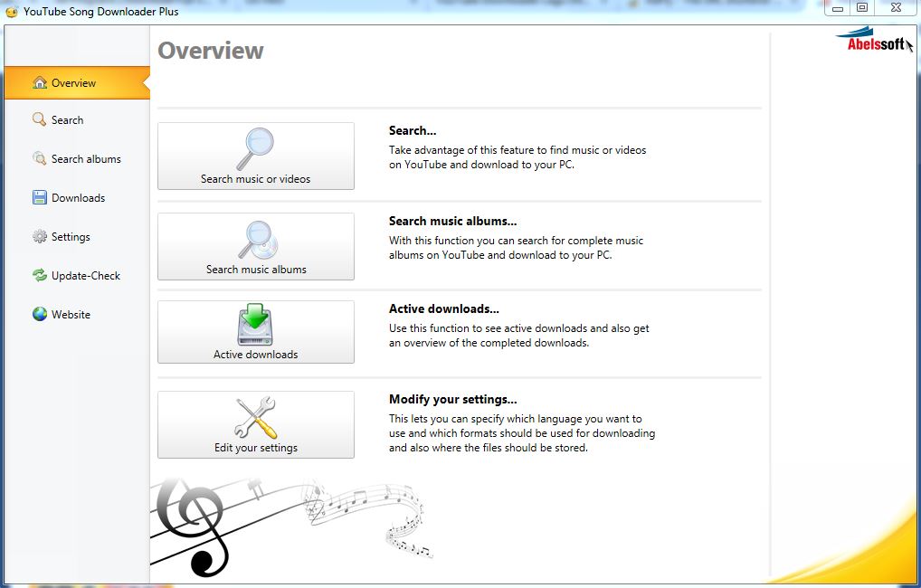The image size is (921, 588).
Task: Click the "YouTube Song Downloader Plus" window title
Action: (x=101, y=11)
